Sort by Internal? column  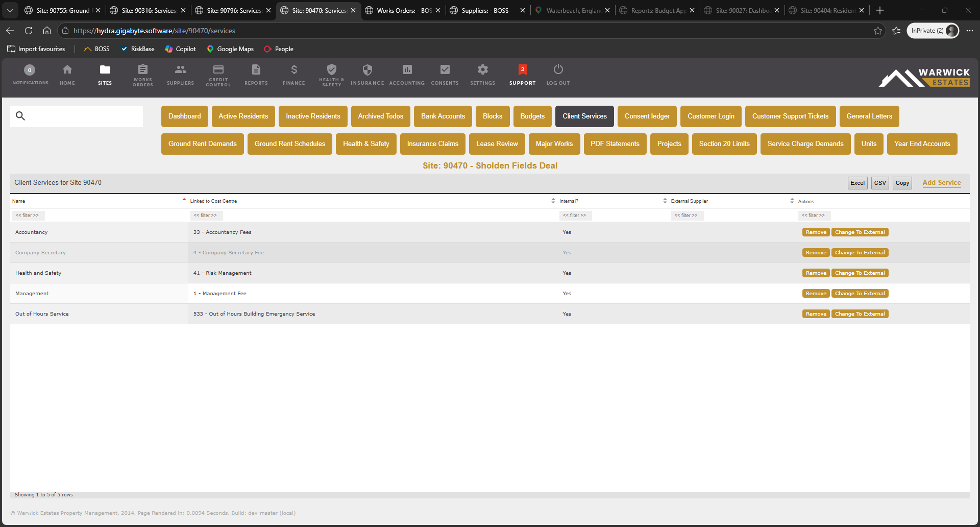[613, 201]
